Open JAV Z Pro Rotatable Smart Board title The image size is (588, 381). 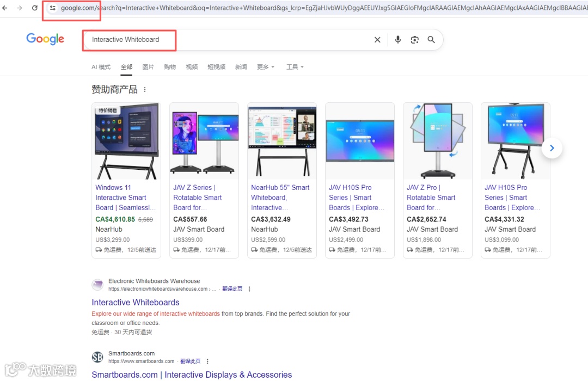click(x=431, y=197)
